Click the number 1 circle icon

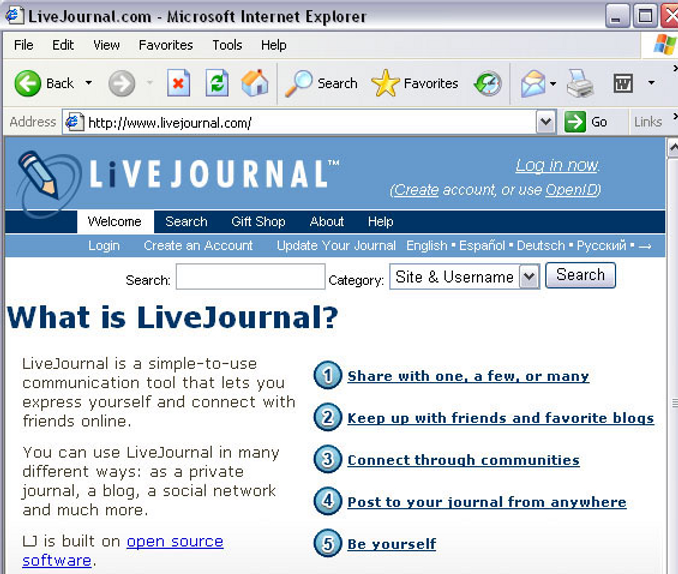[x=328, y=375]
